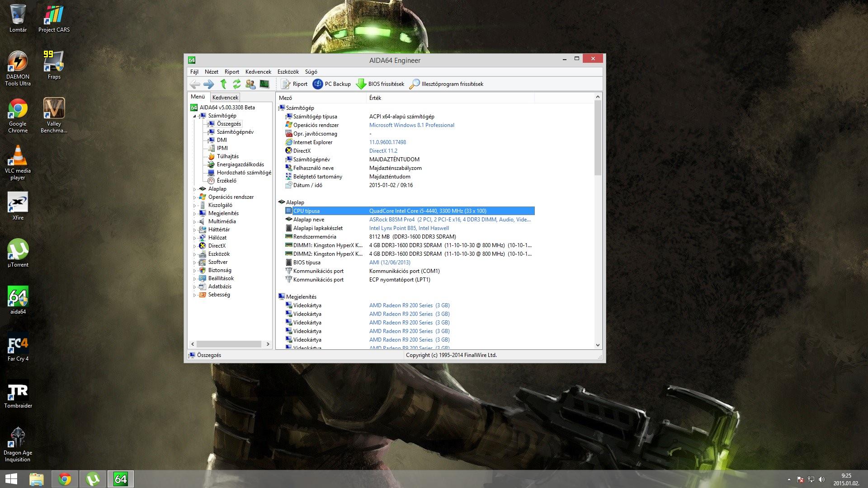Image resolution: width=868 pixels, height=488 pixels.
Task: Click the tree pane horizontal scroll right arrow
Action: point(268,344)
